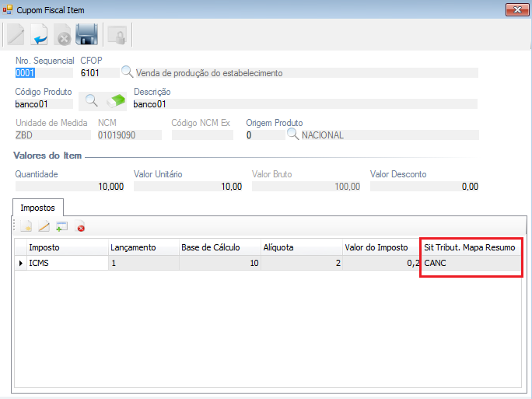The width and height of the screenshot is (532, 399).
Task: Edit tax with Impostos pencil icon
Action: [x=44, y=226]
